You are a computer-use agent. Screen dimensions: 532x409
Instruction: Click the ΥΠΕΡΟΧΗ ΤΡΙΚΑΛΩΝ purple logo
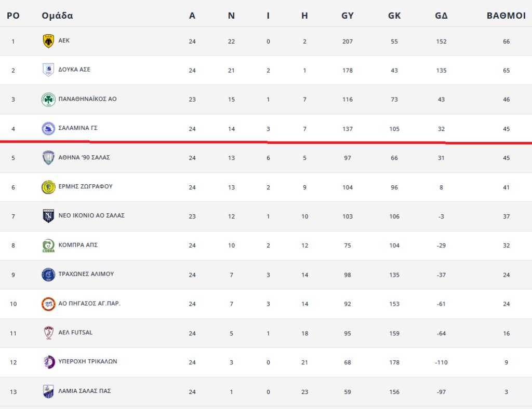(x=48, y=362)
